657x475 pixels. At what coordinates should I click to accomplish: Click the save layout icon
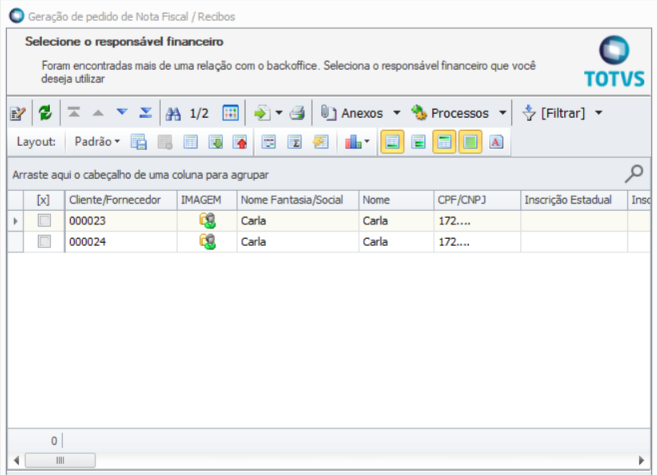139,142
